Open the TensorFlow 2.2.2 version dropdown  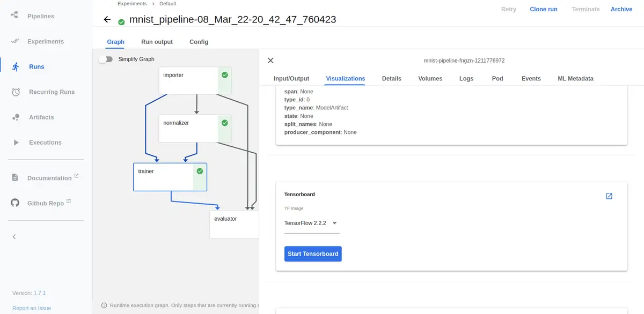pyautogui.click(x=334, y=223)
